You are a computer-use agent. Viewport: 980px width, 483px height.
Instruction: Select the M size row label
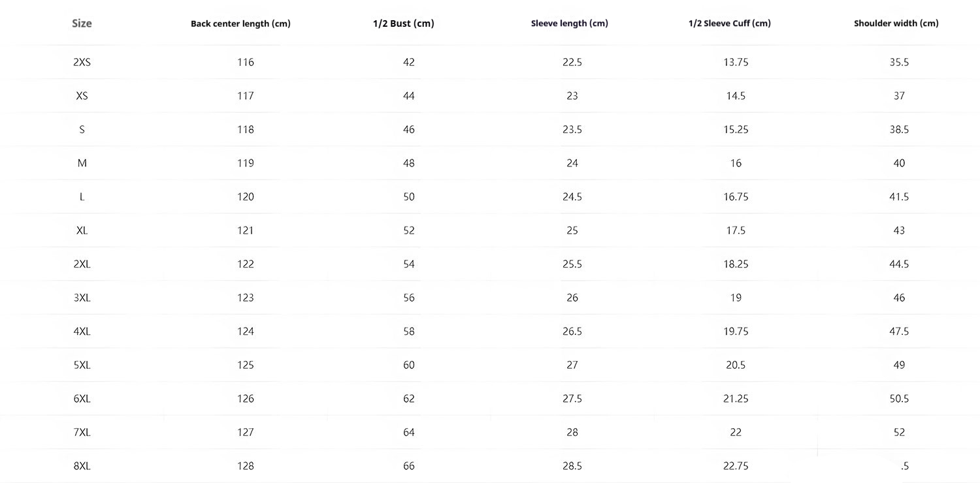click(82, 163)
